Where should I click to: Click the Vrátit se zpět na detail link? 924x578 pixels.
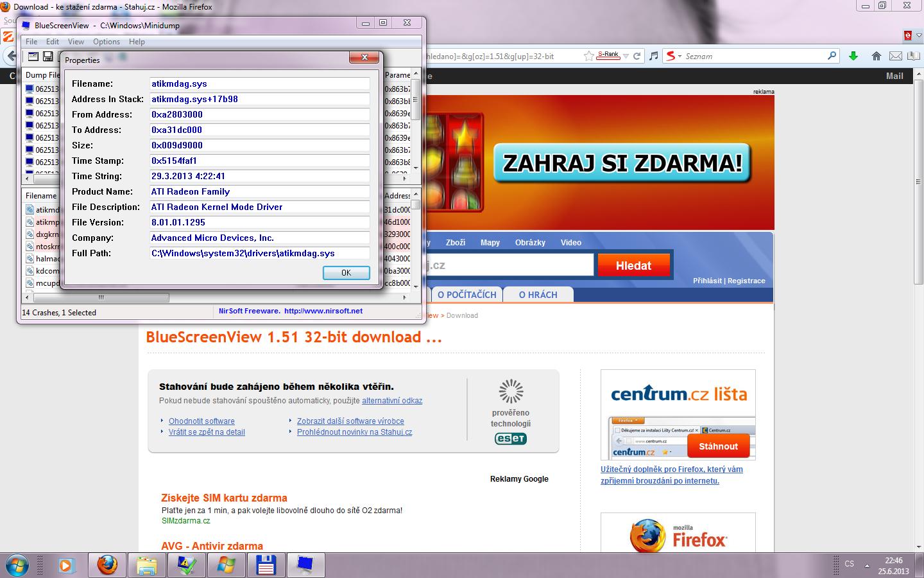[207, 432]
